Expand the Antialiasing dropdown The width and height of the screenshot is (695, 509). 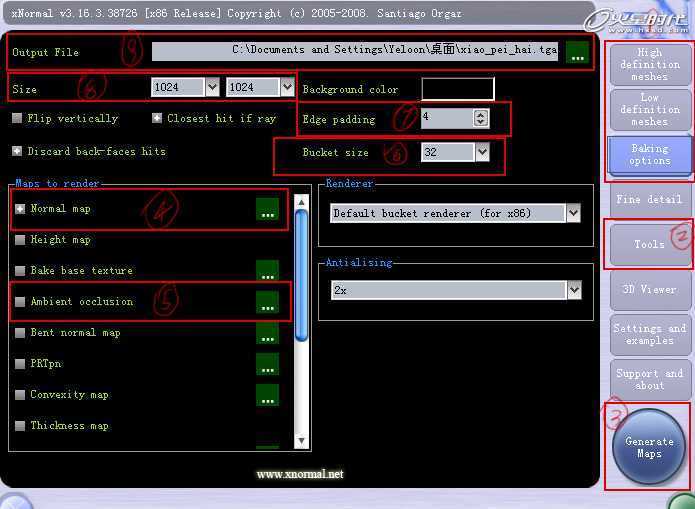(574, 290)
